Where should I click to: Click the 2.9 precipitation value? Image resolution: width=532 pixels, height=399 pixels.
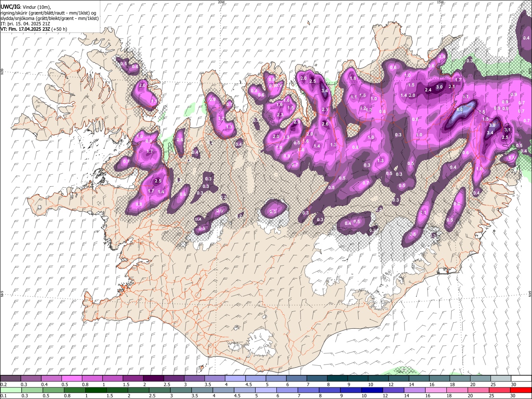297,122
